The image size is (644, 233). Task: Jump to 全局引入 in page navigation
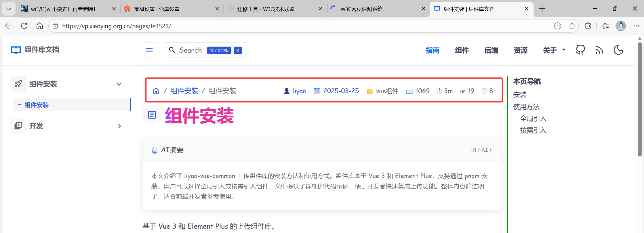(533, 119)
